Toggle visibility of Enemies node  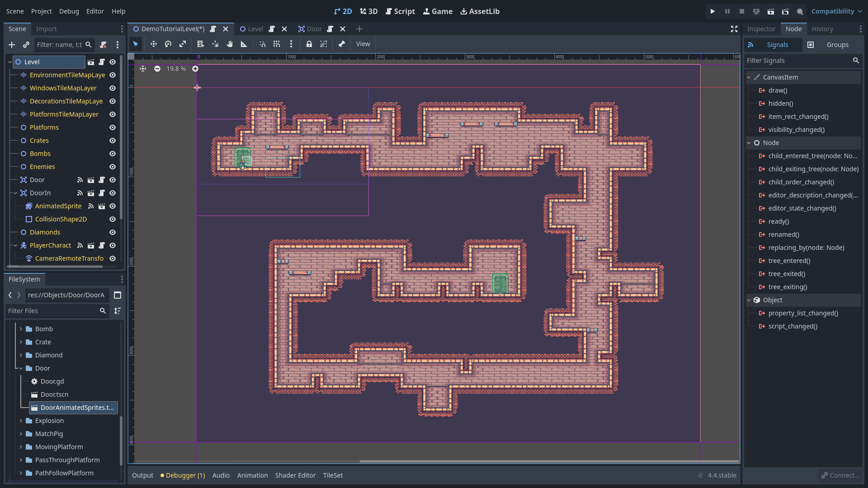pyautogui.click(x=113, y=167)
